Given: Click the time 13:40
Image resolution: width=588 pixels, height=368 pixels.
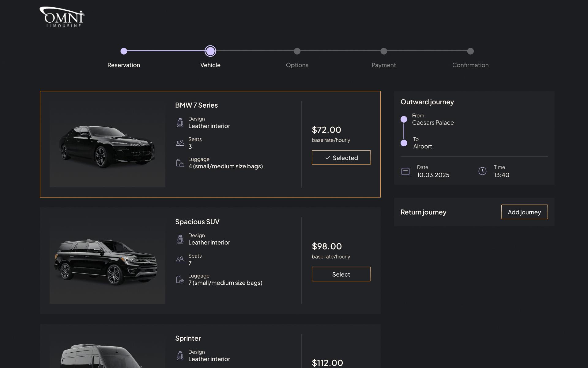Looking at the screenshot, I should [x=502, y=175].
